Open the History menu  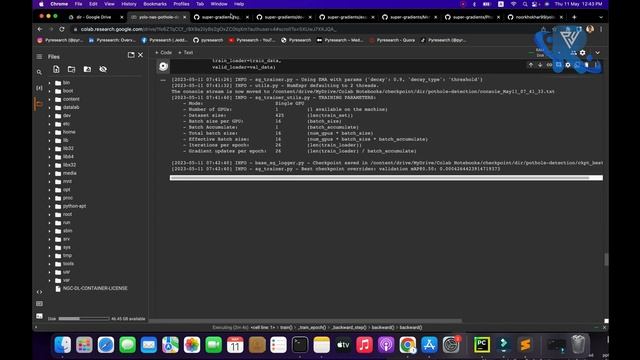(x=129, y=4)
